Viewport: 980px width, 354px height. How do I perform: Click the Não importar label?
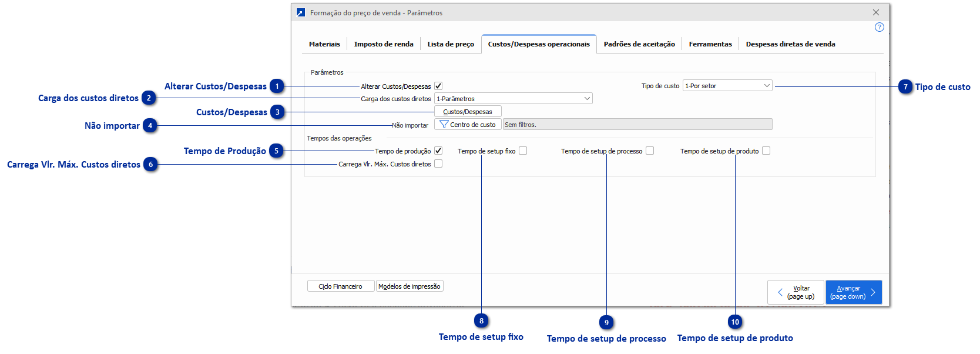(410, 125)
